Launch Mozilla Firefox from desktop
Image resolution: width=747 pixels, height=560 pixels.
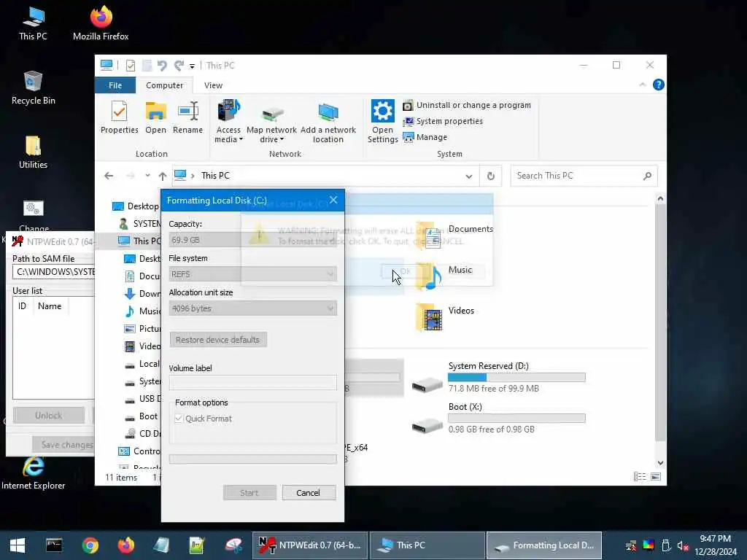101,23
